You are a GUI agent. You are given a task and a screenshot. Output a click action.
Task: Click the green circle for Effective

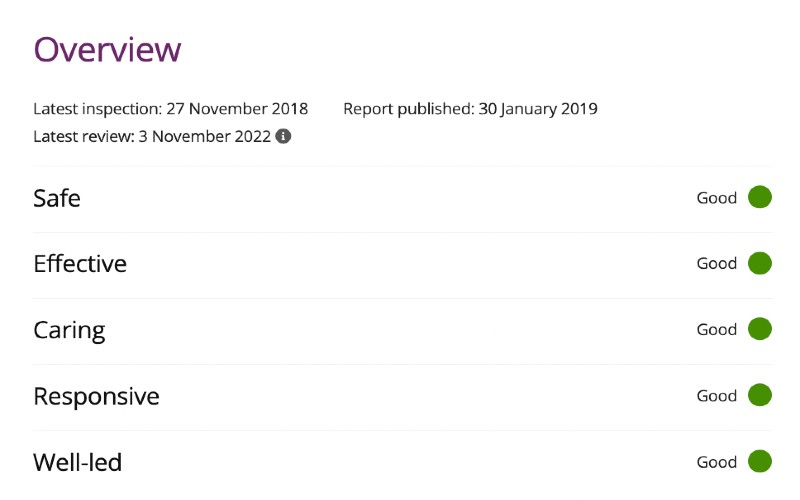[x=760, y=263]
